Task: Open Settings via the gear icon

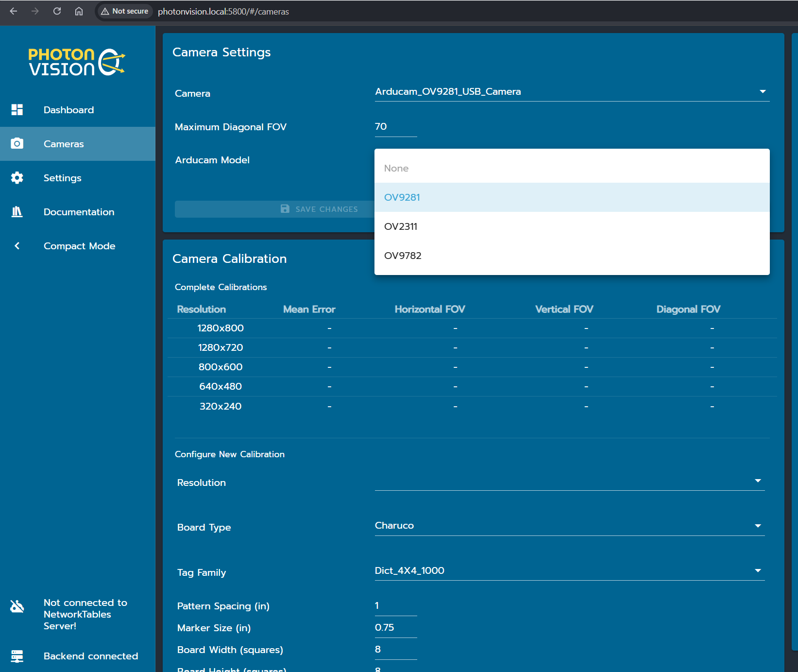Action: tap(17, 178)
